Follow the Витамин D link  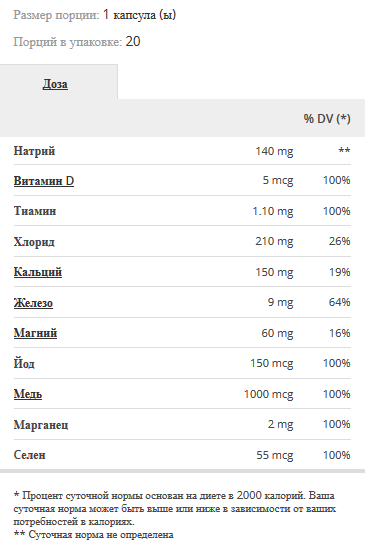(x=44, y=181)
